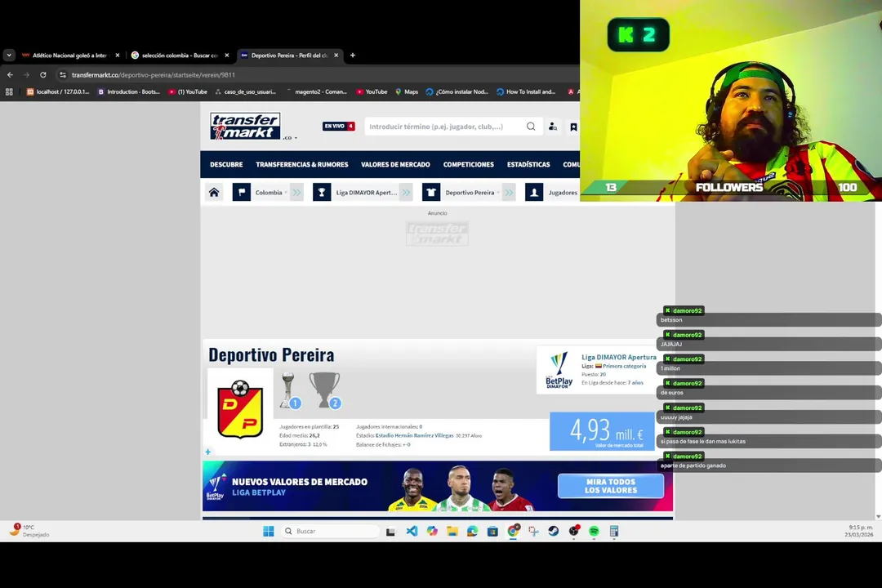Click MIRA TODOS LOS VALORES button

pyautogui.click(x=611, y=486)
